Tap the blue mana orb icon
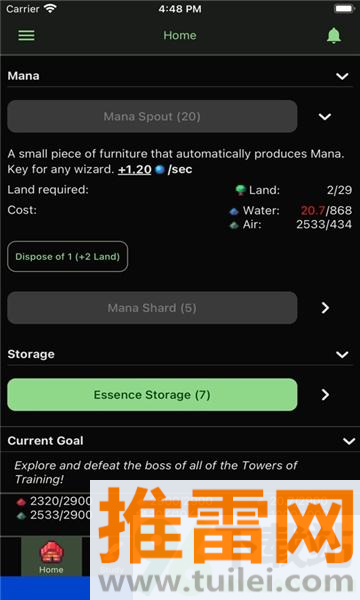Screen dimensions: 360x600 [160, 170]
